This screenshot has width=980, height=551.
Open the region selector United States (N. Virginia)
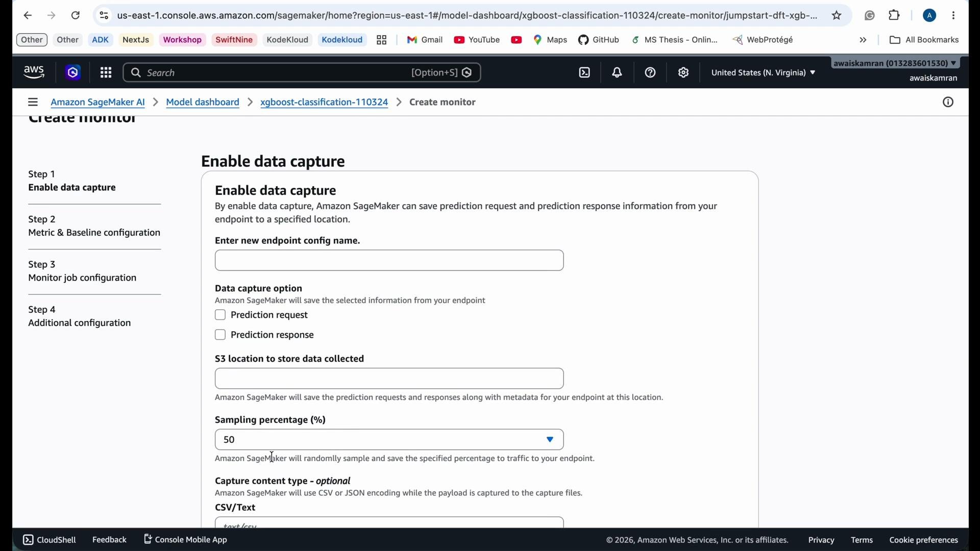(764, 73)
